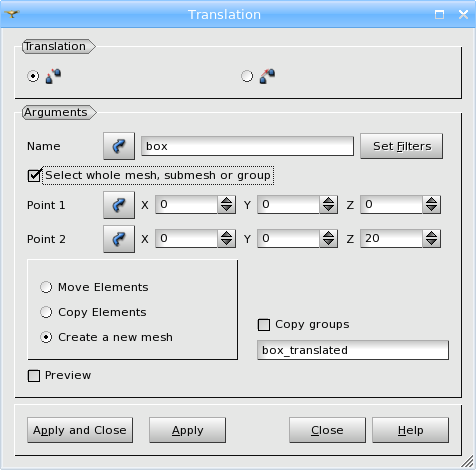This screenshot has height=470, width=476.
Task: Open the Help button
Action: point(410,430)
